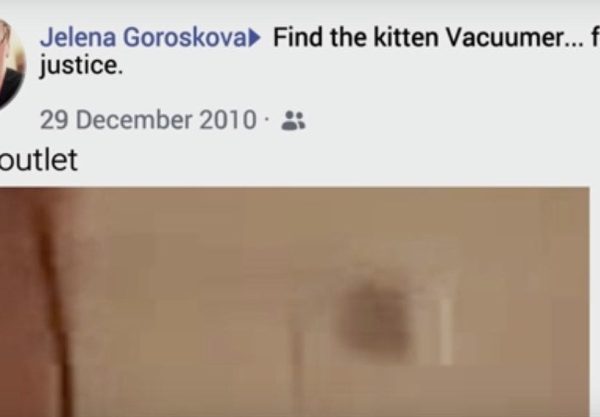Viewport: 600px width, 417px height.
Task: Click the arrow icon after Goroskova
Action: click(255, 38)
